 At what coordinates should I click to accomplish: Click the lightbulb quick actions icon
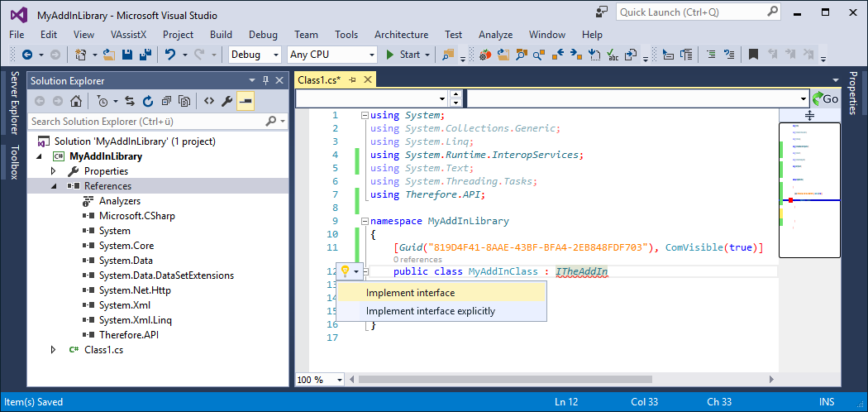345,271
